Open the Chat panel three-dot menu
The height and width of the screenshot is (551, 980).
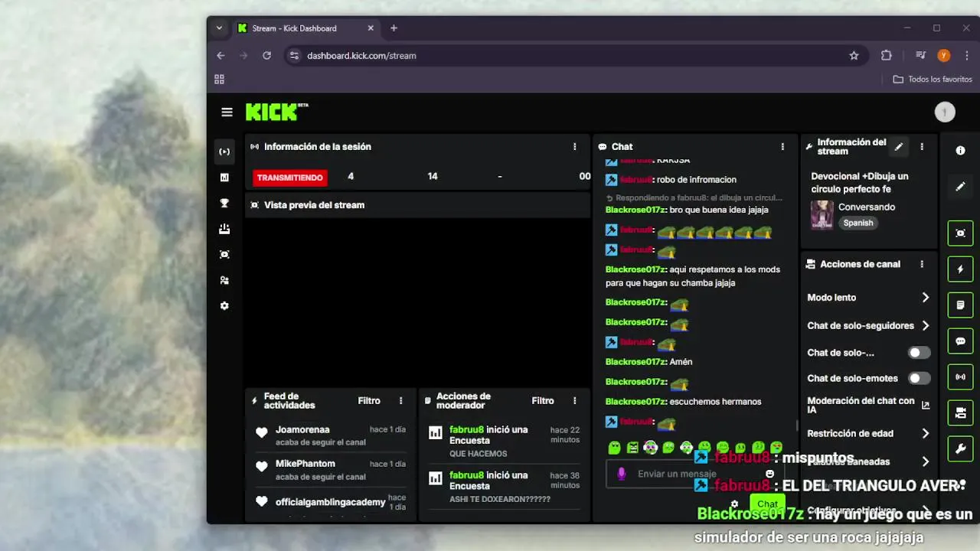tap(782, 147)
